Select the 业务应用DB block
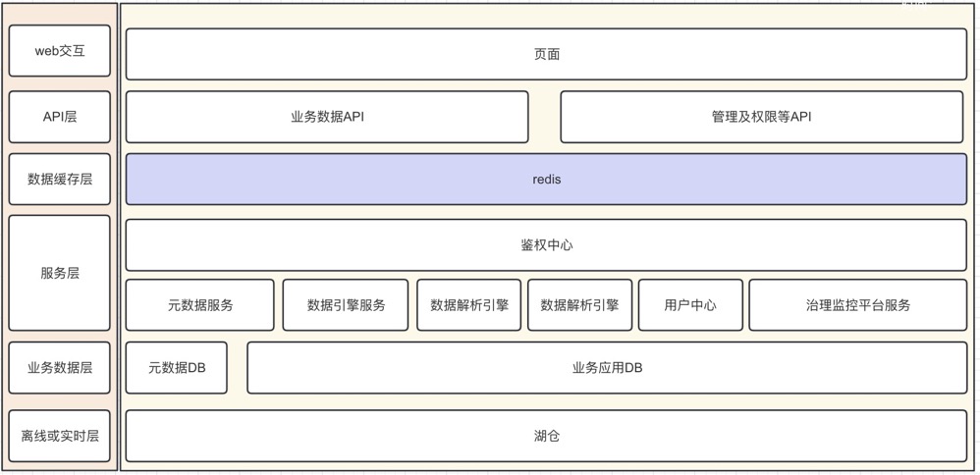This screenshot has height=475, width=980. [x=607, y=368]
